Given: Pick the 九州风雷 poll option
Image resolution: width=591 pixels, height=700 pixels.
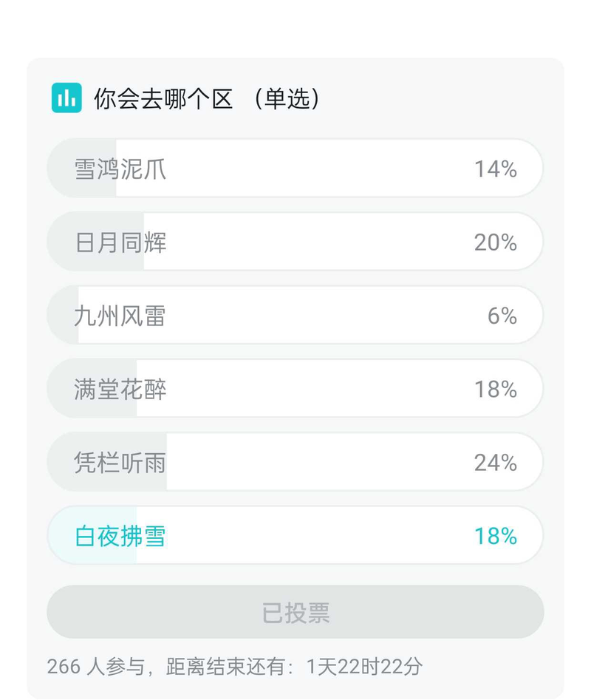Looking at the screenshot, I should tap(295, 316).
